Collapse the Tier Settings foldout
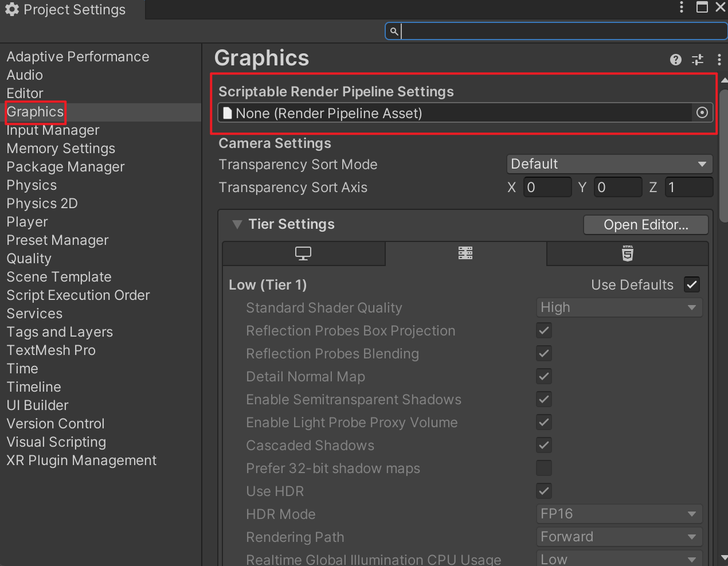The width and height of the screenshot is (728, 566). 237,224
